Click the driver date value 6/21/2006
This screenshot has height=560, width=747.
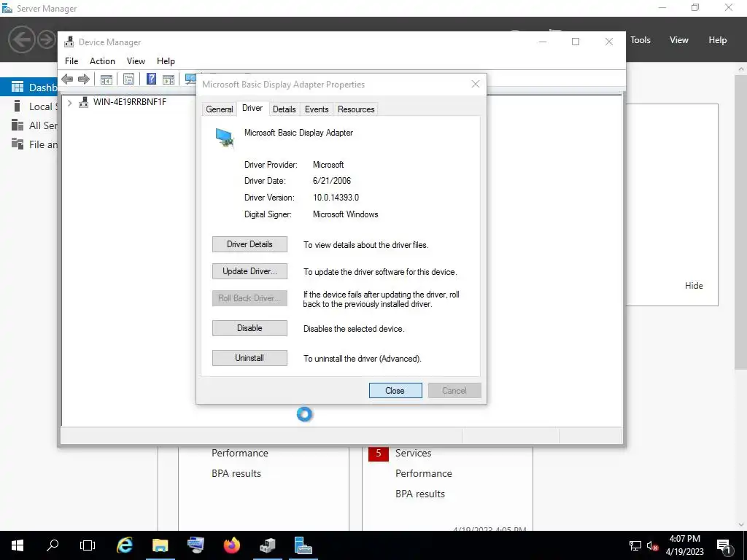coord(332,181)
